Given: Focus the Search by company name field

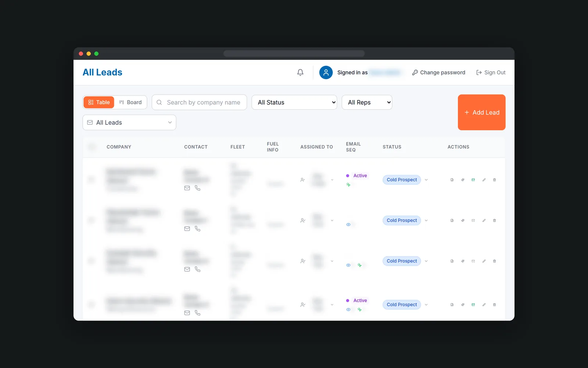Looking at the screenshot, I should (199, 102).
